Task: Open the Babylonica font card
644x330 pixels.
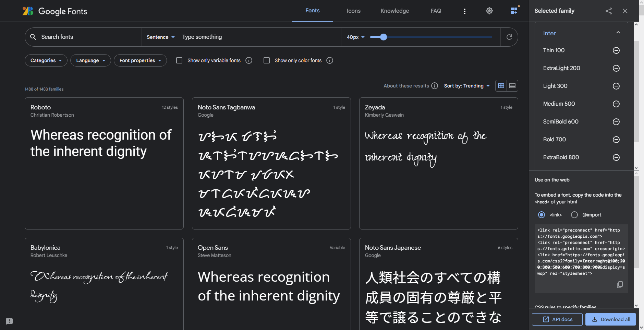Action: (104, 284)
